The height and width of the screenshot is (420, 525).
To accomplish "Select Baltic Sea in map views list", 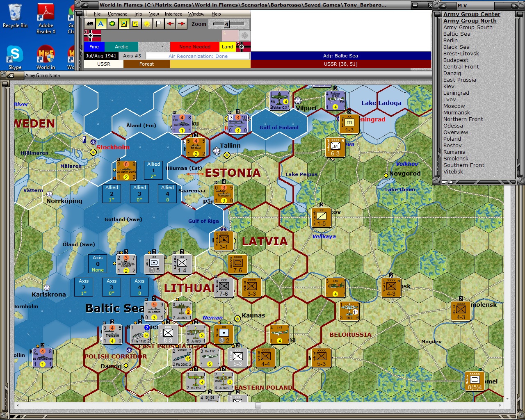I will pyautogui.click(x=457, y=34).
